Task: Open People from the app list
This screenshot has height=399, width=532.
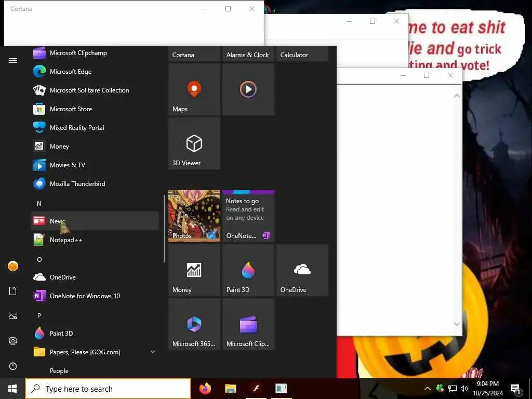Action: click(95, 370)
